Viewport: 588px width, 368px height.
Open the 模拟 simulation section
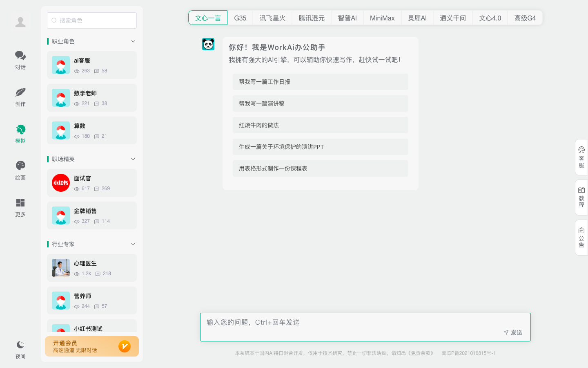coord(20,134)
